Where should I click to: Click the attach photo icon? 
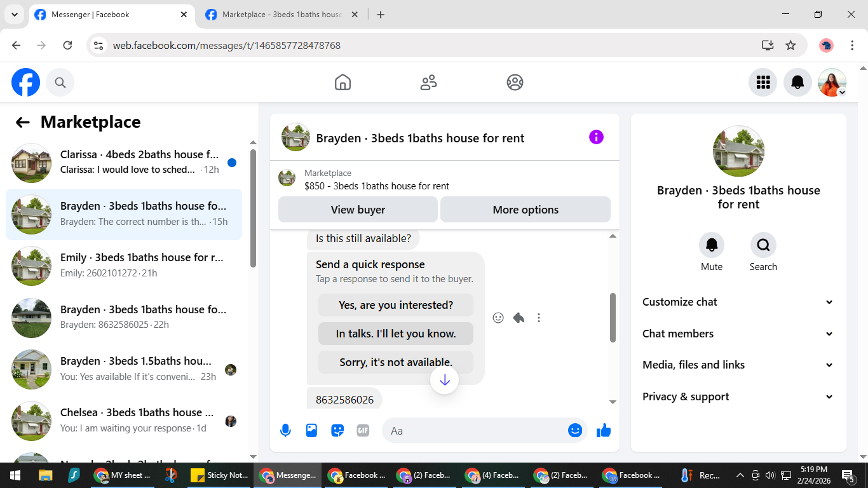(311, 431)
